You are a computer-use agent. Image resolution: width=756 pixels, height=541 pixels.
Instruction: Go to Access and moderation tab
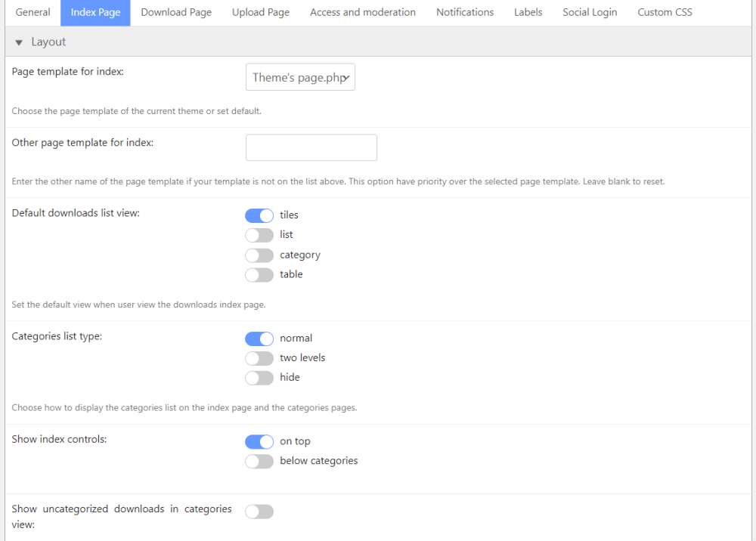click(363, 13)
